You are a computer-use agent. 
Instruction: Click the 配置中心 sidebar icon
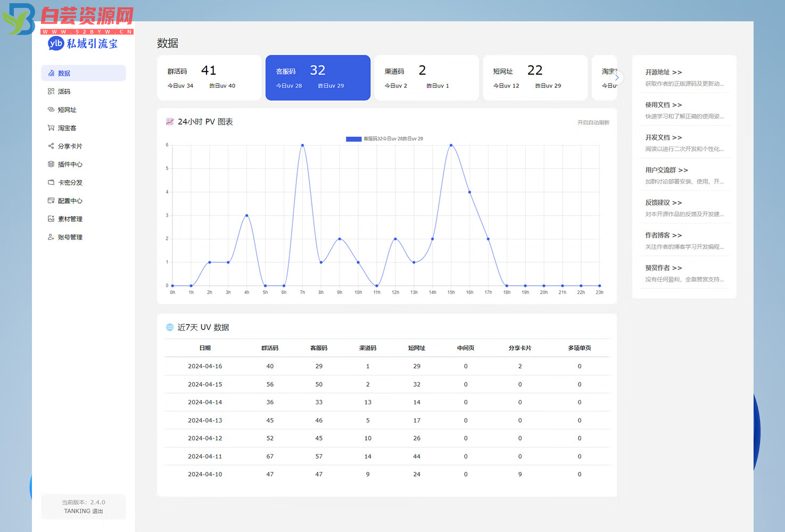pyautogui.click(x=51, y=201)
